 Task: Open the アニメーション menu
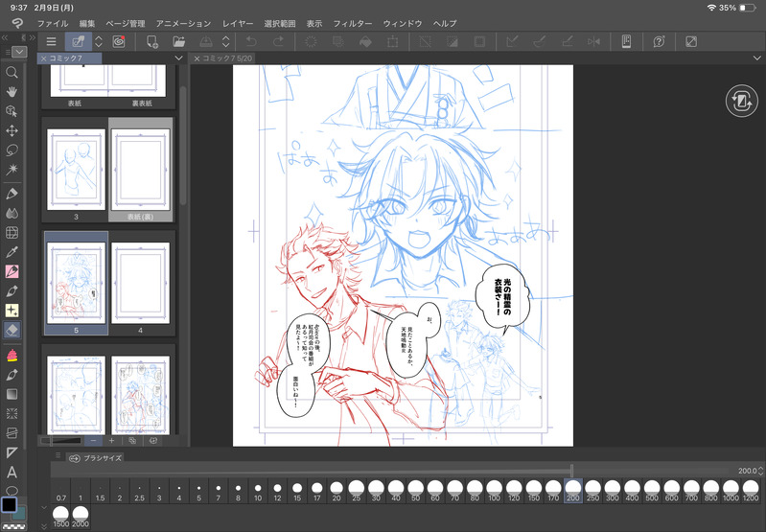pyautogui.click(x=183, y=23)
